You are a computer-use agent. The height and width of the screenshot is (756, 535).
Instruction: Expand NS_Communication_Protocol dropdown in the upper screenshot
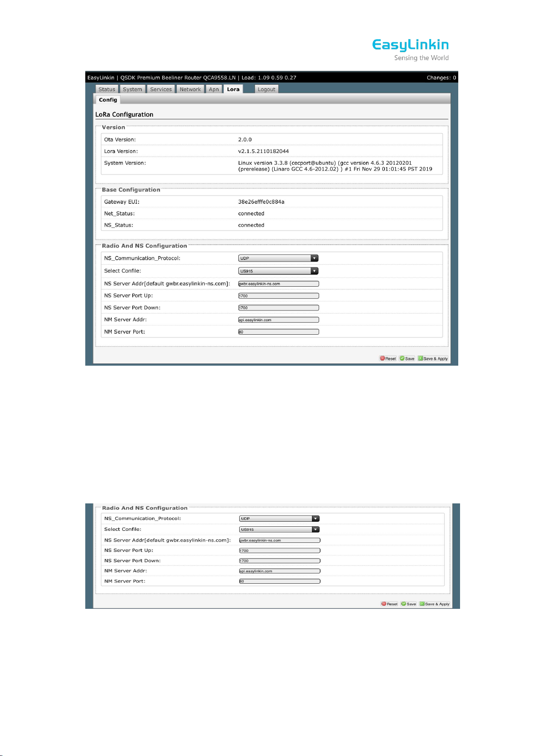coord(278,258)
